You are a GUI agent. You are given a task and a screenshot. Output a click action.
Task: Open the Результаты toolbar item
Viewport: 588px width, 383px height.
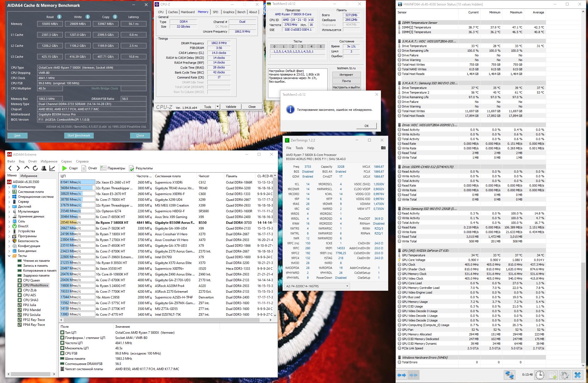point(141,168)
